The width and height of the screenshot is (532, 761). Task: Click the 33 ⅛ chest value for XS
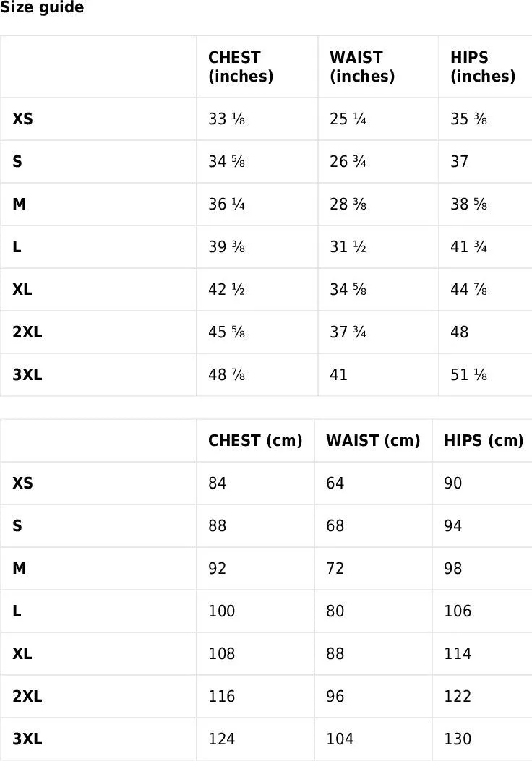pyautogui.click(x=226, y=119)
